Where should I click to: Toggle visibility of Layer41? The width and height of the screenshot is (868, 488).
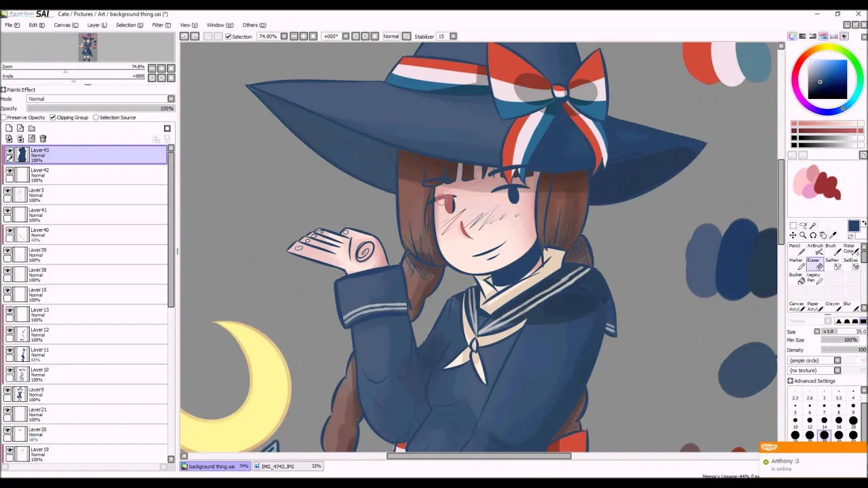point(8,211)
